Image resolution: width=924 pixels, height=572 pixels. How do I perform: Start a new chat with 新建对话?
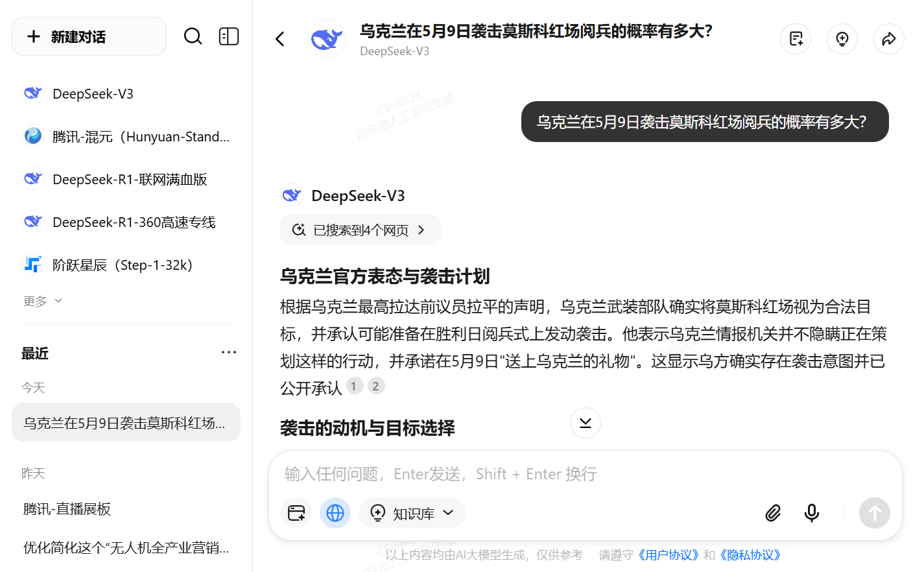click(89, 36)
